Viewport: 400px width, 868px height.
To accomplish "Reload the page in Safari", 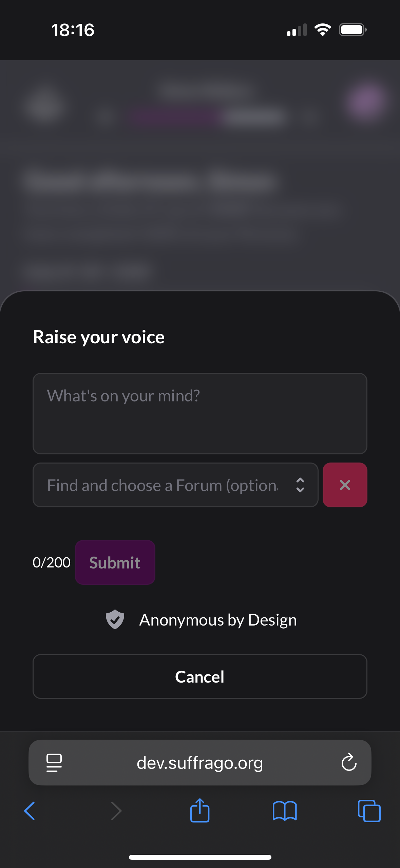I will tap(349, 762).
